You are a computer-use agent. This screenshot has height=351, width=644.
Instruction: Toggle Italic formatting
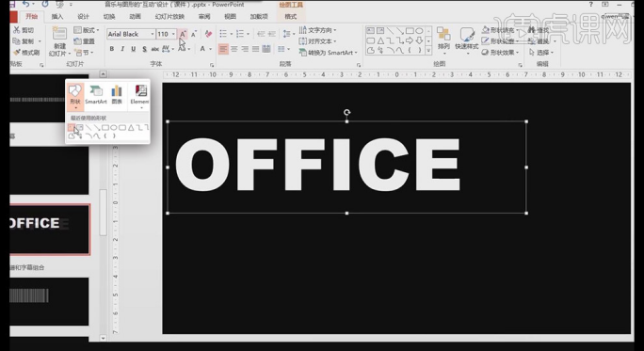(122, 49)
